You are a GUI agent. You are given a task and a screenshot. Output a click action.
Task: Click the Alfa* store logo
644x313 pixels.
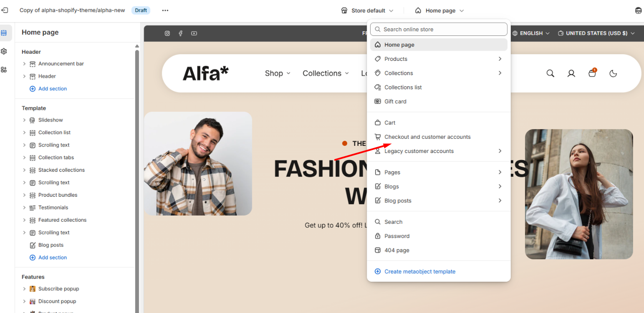(206, 73)
